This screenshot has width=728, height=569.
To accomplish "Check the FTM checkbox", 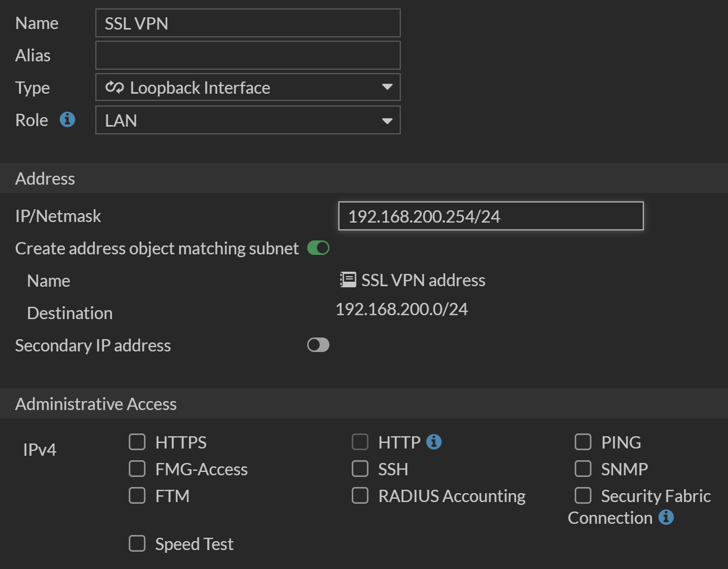I will (x=137, y=495).
